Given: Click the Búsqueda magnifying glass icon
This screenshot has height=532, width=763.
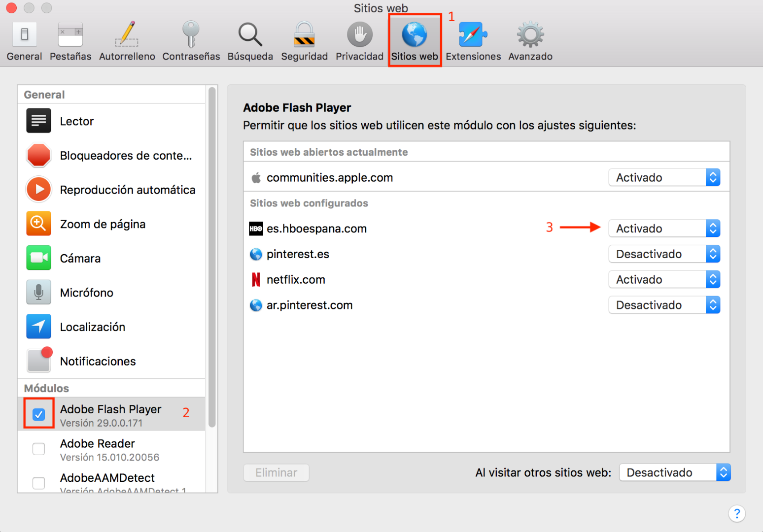Looking at the screenshot, I should (250, 35).
